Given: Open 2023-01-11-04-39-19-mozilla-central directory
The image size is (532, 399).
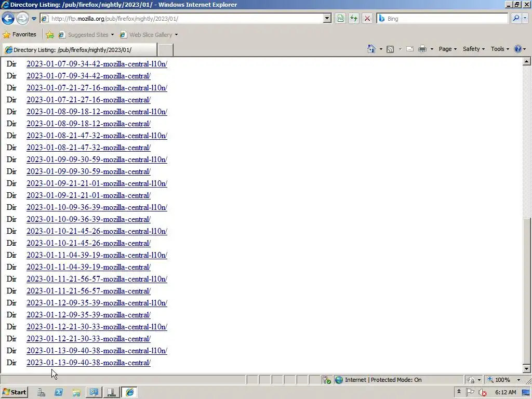Looking at the screenshot, I should [88, 267].
